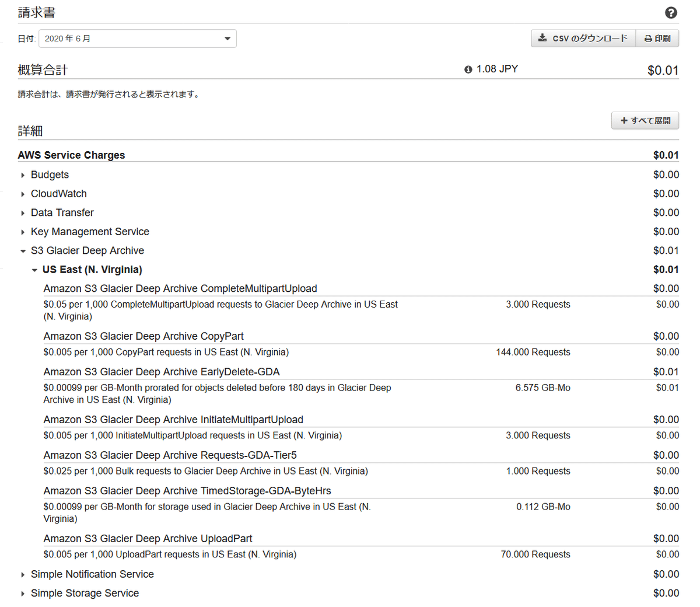Viewport: 700px width, 607px height.
Task: Click the $0.005 per 1,000 CopyPart description
Action: click(166, 352)
